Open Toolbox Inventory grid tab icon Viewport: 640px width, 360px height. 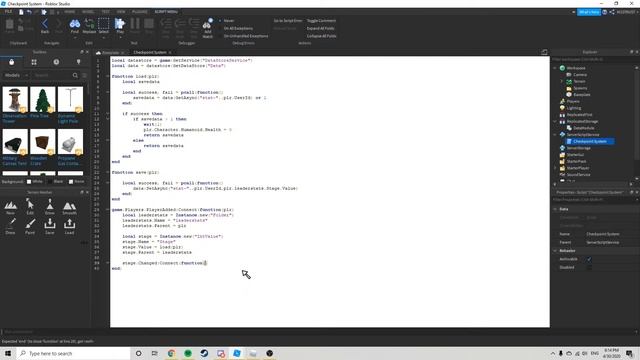click(34, 62)
